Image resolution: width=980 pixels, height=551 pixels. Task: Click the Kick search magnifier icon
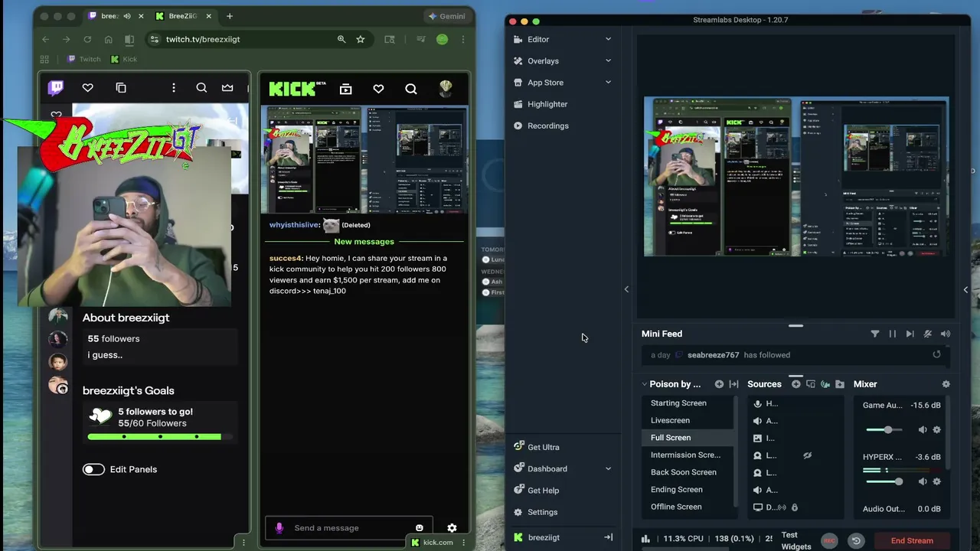411,89
